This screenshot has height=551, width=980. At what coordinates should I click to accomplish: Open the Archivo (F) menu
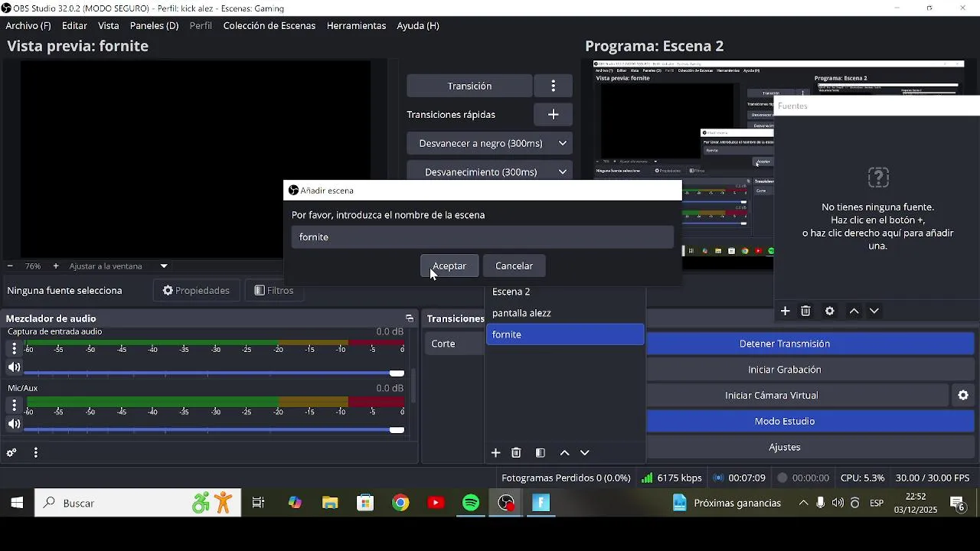(x=28, y=25)
